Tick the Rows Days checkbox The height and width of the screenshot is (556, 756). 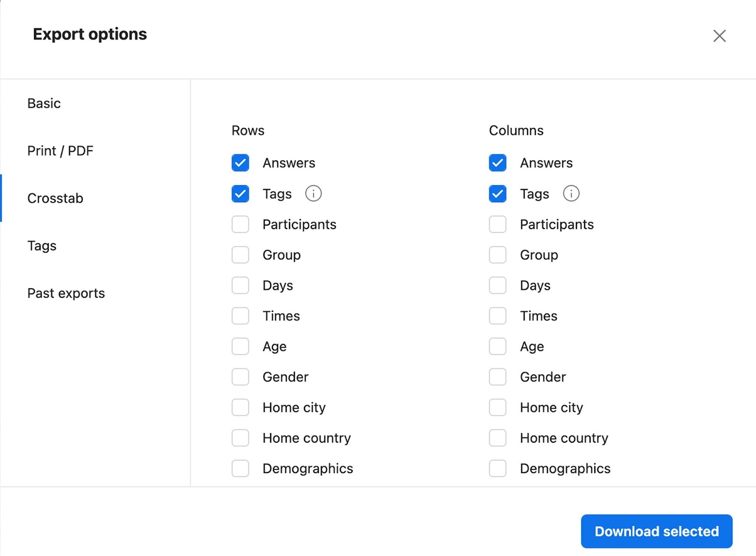coord(240,285)
